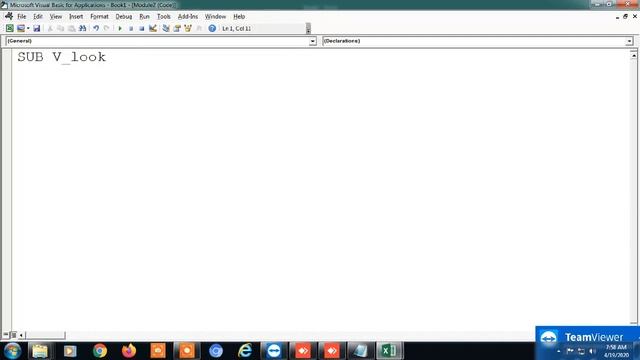This screenshot has width=640, height=360.
Task: Open the Windows Start button
Action: [x=13, y=351]
